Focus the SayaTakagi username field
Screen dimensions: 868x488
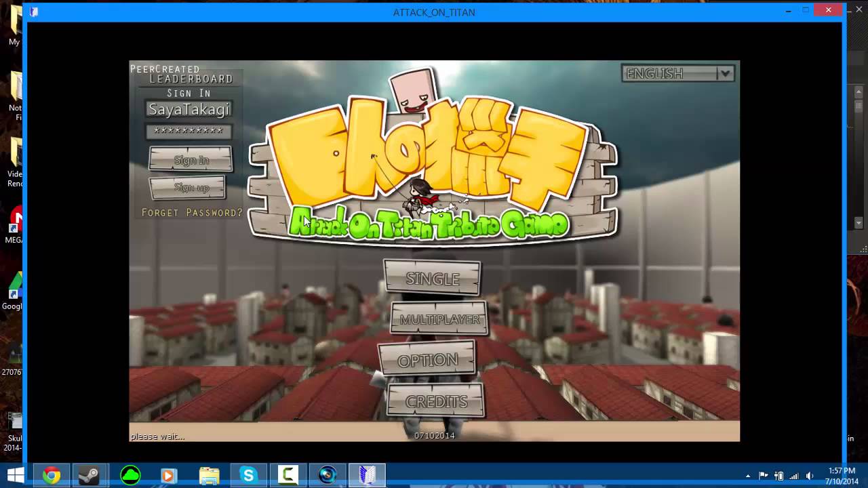tap(189, 109)
